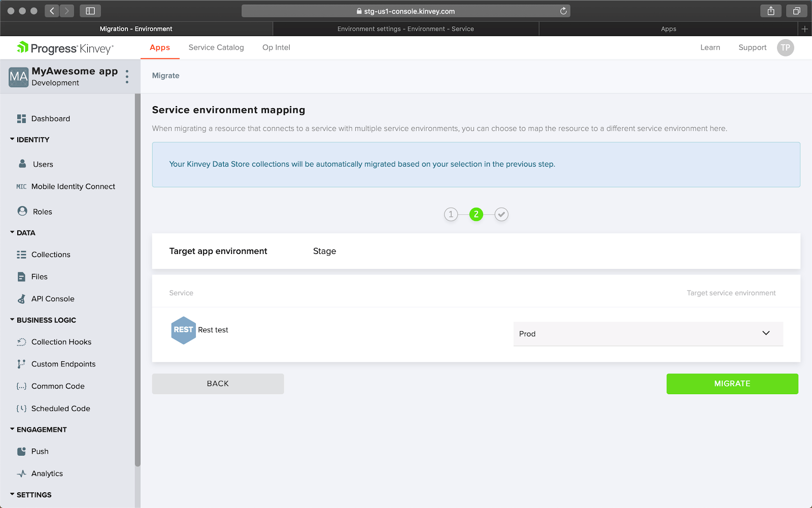Collapse the IDENTITY sidebar section
Screen dimensions: 812x508
pyautogui.click(x=12, y=139)
